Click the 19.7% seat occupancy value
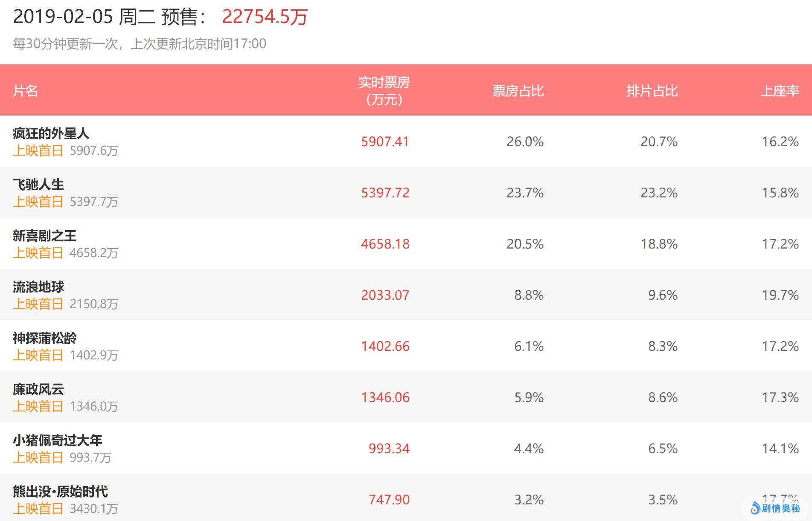The width and height of the screenshot is (812, 521). pos(780,295)
